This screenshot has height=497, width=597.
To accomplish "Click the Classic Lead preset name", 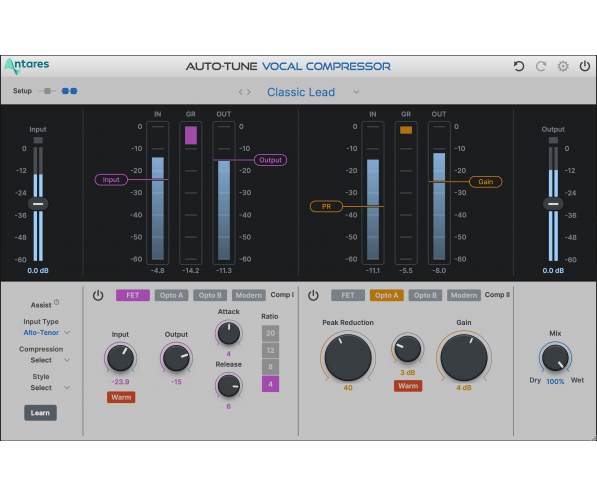I will (x=301, y=92).
